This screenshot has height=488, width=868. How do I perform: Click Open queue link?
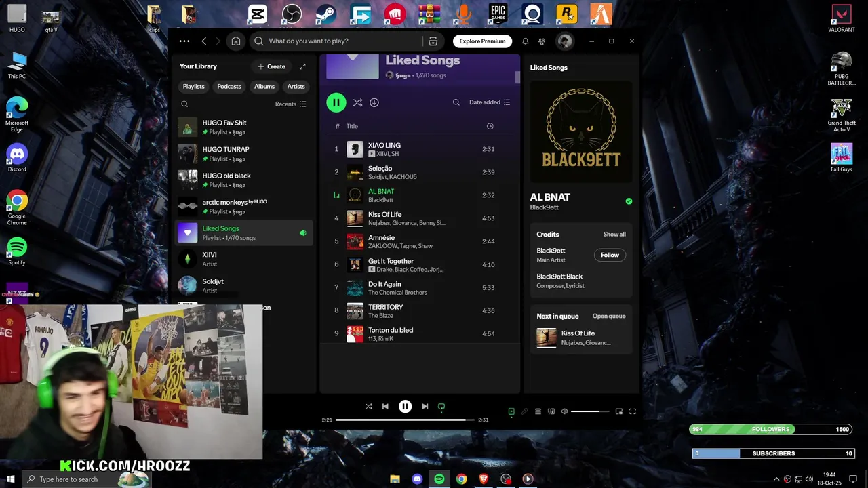[609, 317]
